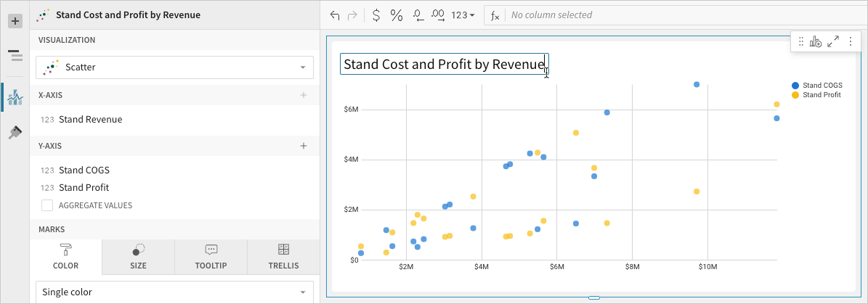
Task: Click the chart title text field
Action: [443, 65]
